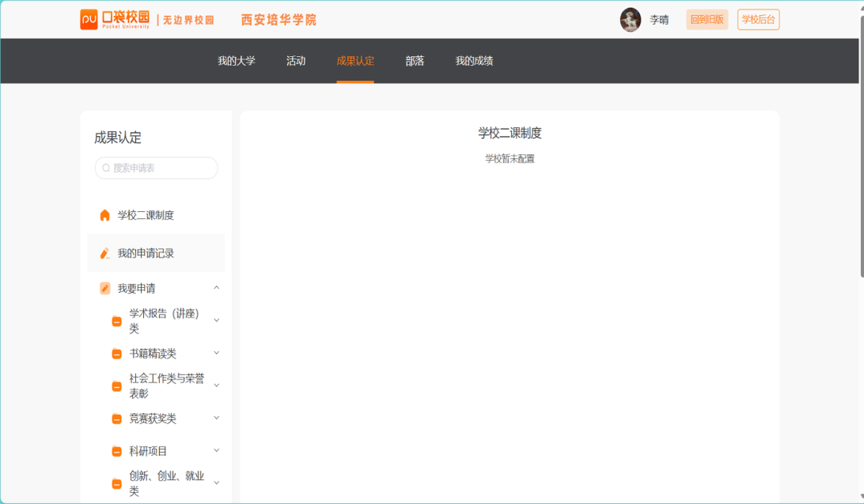Click the folder icon beside 科研项目
This screenshot has width=864, height=504.
coord(117,451)
